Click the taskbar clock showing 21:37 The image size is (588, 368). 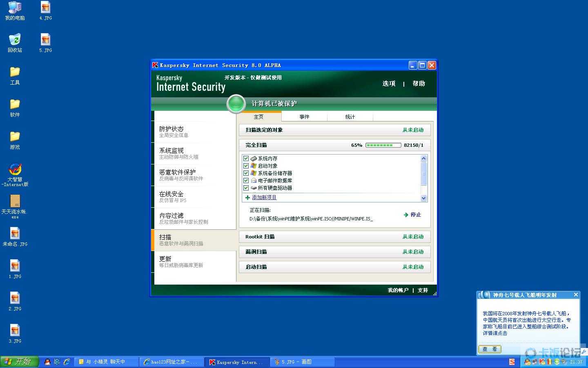tap(576, 362)
